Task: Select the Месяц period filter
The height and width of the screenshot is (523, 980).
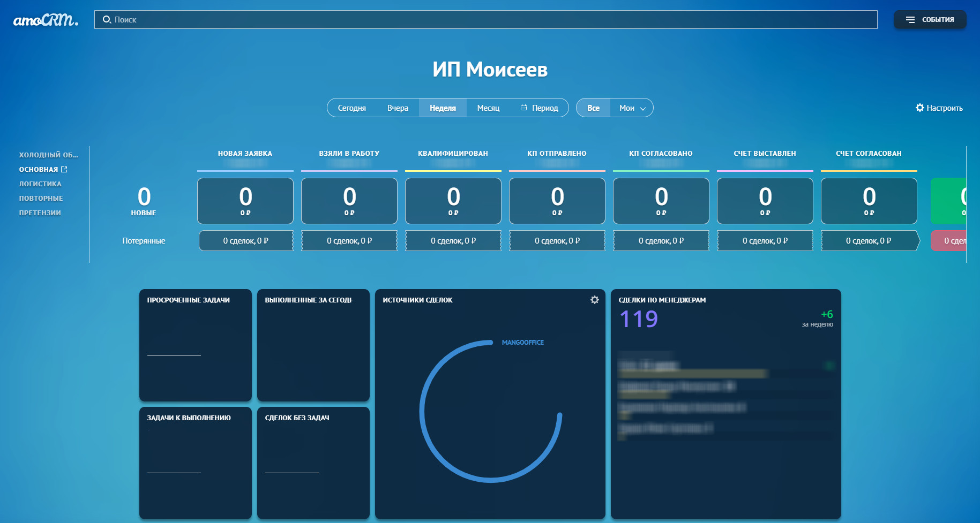Action: tap(488, 108)
